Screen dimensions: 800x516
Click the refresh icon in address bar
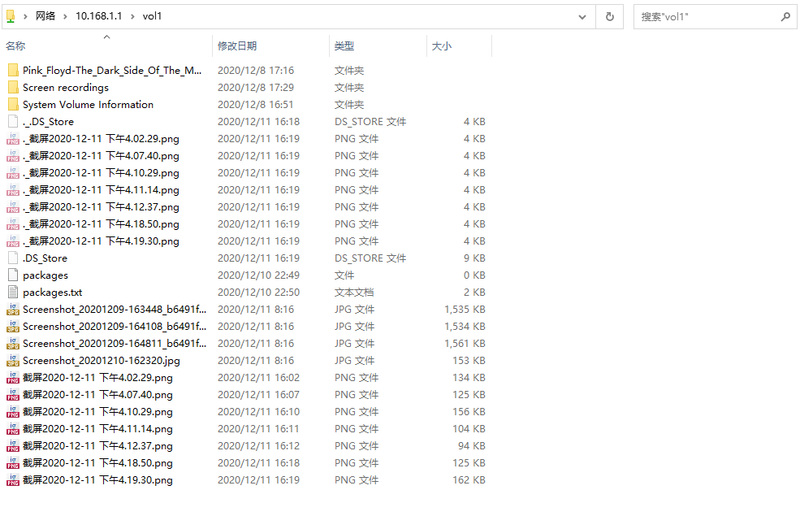[610, 17]
